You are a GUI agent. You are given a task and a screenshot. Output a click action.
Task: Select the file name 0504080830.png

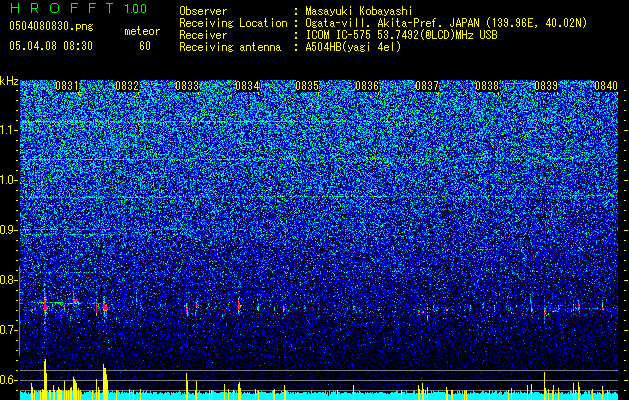(51, 27)
